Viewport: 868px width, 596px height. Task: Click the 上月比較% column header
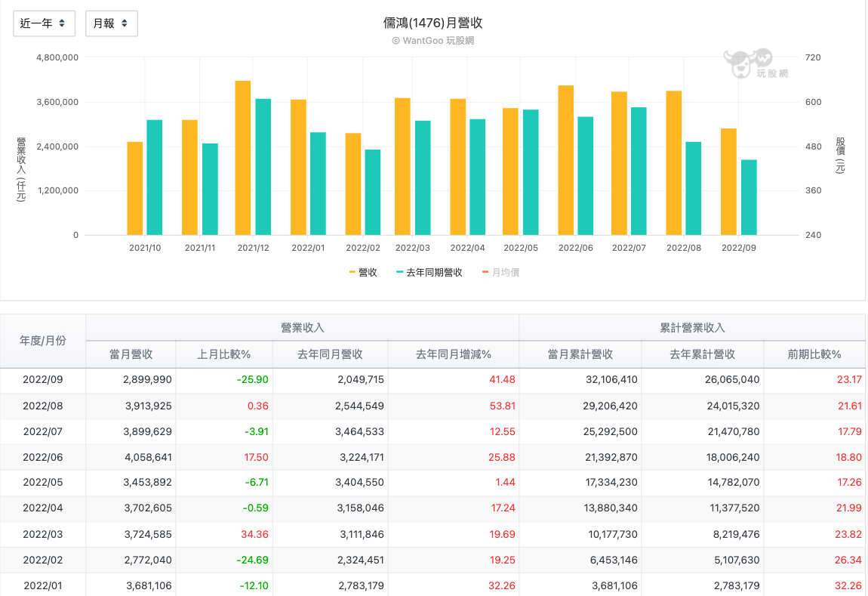point(224,354)
